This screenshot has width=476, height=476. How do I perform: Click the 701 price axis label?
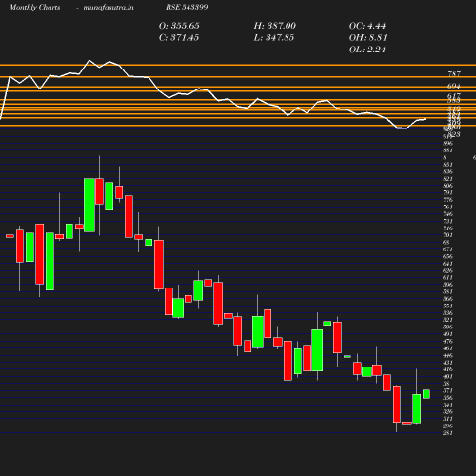447,235
